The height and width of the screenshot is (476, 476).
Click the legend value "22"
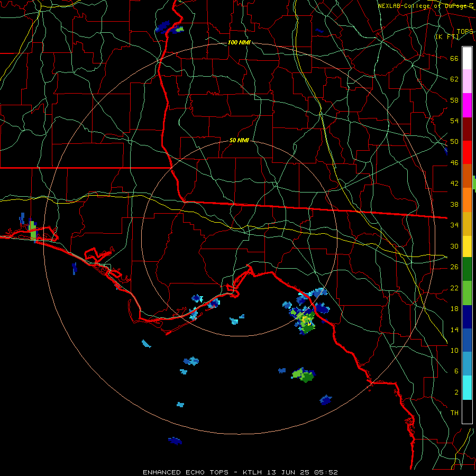(454, 288)
